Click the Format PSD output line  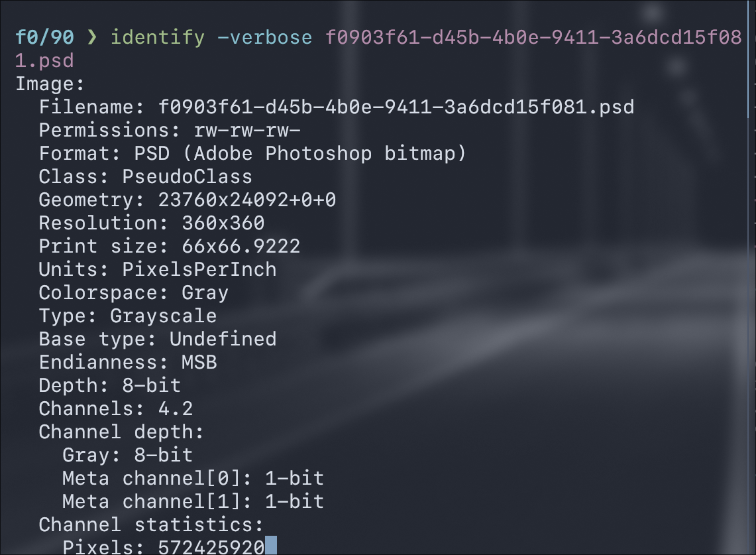point(252,153)
